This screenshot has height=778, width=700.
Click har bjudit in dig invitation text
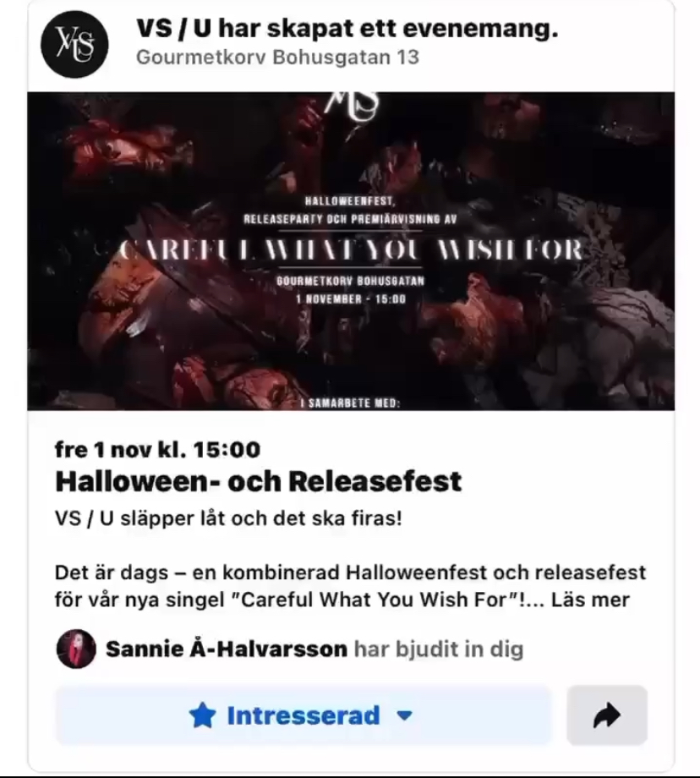click(x=439, y=649)
